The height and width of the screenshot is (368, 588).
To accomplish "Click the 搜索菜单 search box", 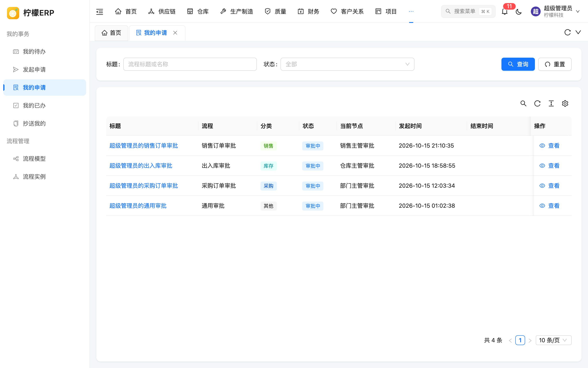I will (x=468, y=11).
